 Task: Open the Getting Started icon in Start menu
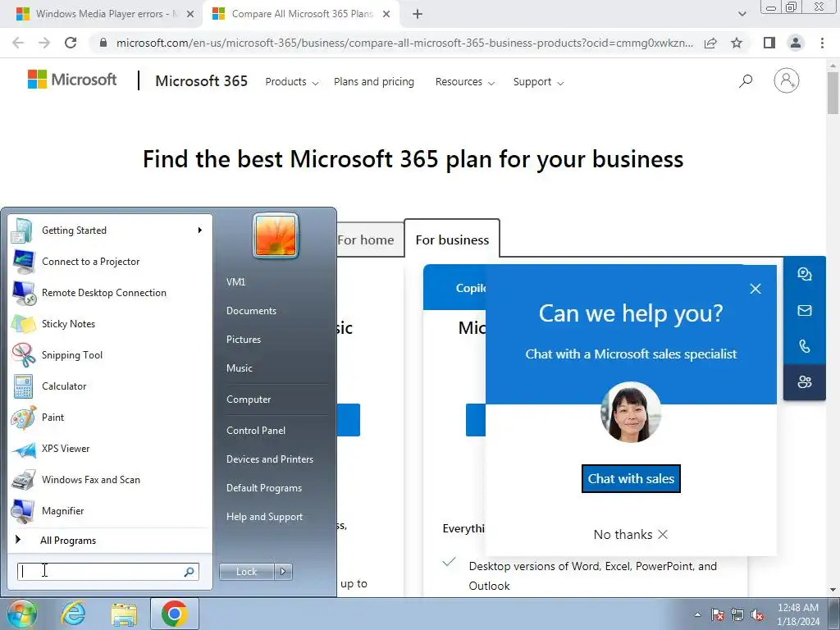[x=22, y=231]
